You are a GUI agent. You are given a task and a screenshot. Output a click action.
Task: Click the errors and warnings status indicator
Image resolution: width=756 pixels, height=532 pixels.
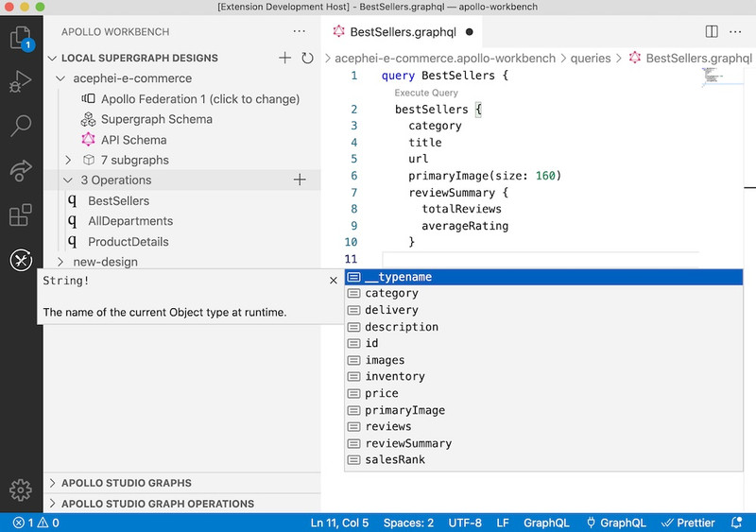point(36,523)
